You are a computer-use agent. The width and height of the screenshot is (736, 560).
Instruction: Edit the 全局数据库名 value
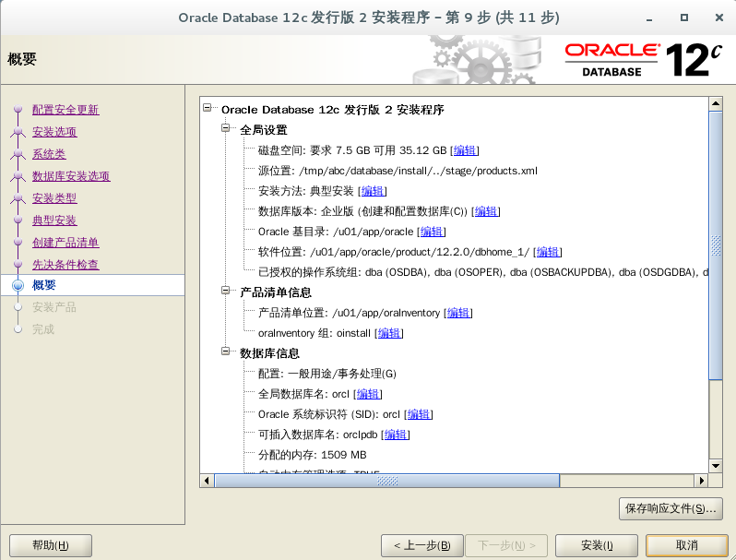point(368,394)
